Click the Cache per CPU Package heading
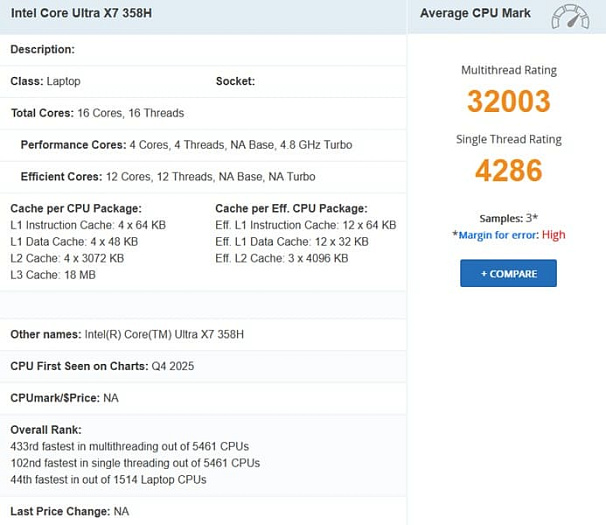Viewport: 606px width, 525px height. point(76,208)
